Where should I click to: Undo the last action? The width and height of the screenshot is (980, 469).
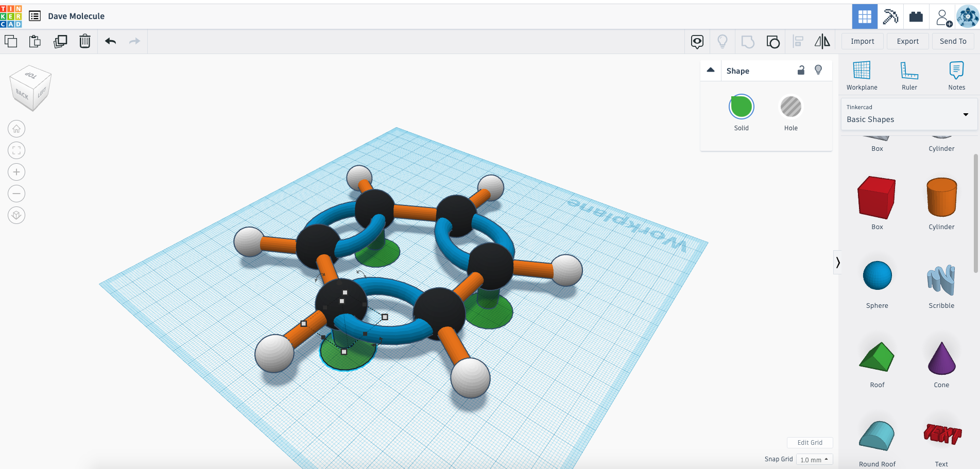coord(110,41)
